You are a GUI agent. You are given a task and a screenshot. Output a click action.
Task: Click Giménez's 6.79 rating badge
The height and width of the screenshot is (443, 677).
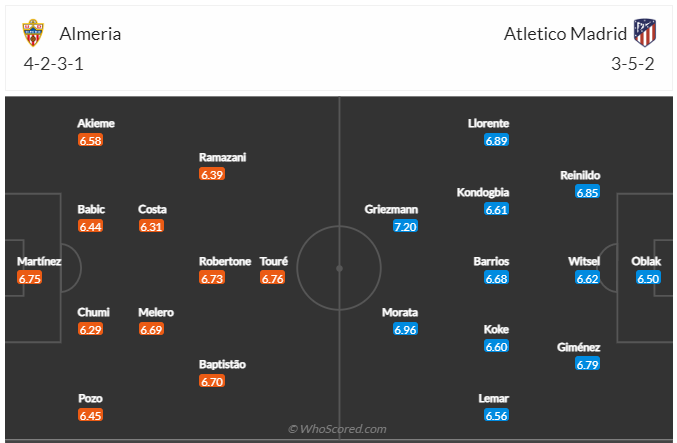[587, 364]
